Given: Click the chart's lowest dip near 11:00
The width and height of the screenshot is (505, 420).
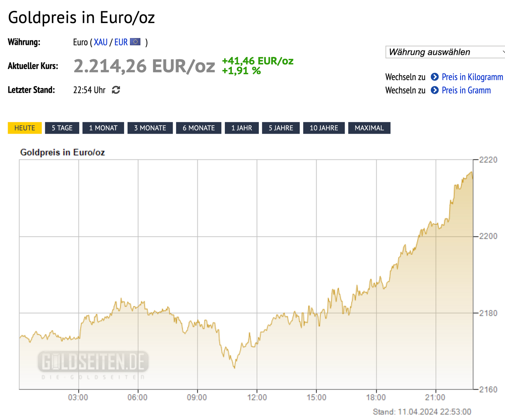Looking at the screenshot, I should [234, 367].
